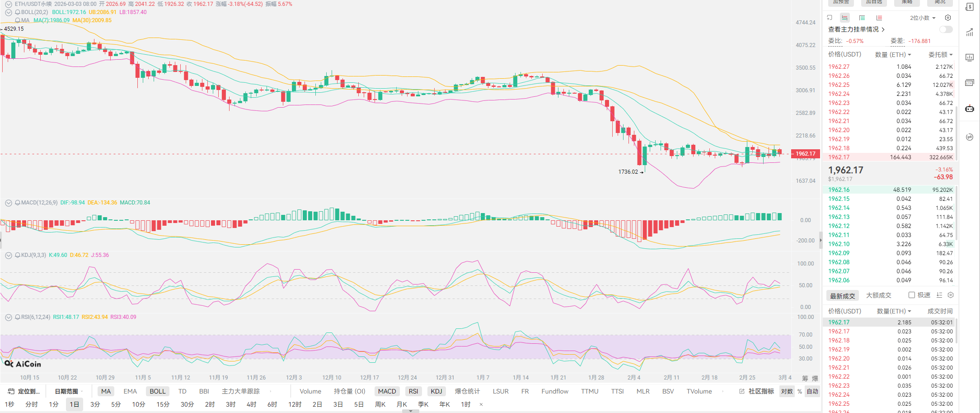Open order book settings hexagon icon
The width and height of the screenshot is (980, 413).
click(x=948, y=18)
